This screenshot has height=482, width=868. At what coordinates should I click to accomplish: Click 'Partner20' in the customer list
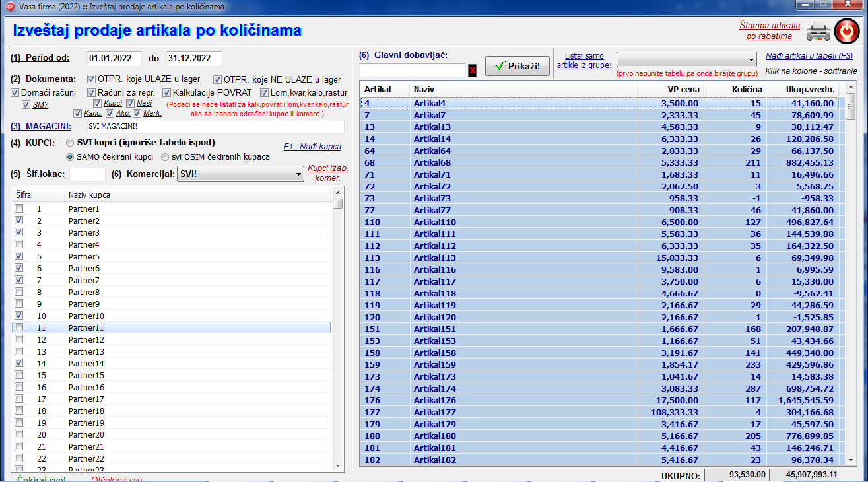pyautogui.click(x=86, y=434)
